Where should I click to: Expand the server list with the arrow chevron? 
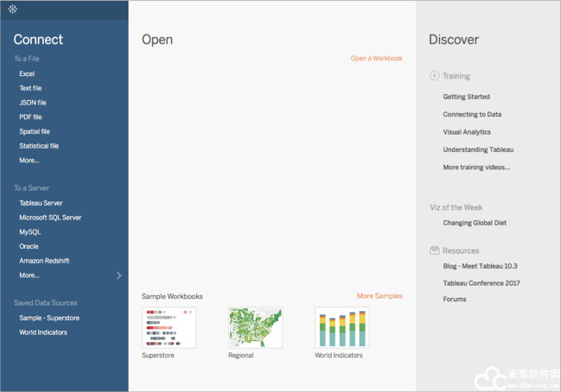click(119, 275)
